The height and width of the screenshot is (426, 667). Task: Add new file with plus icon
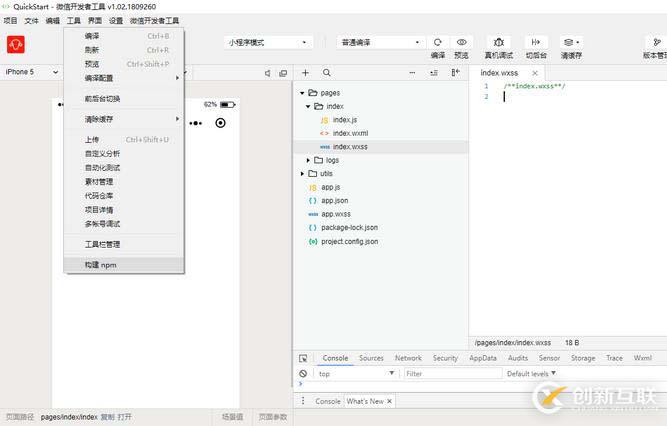click(x=305, y=73)
